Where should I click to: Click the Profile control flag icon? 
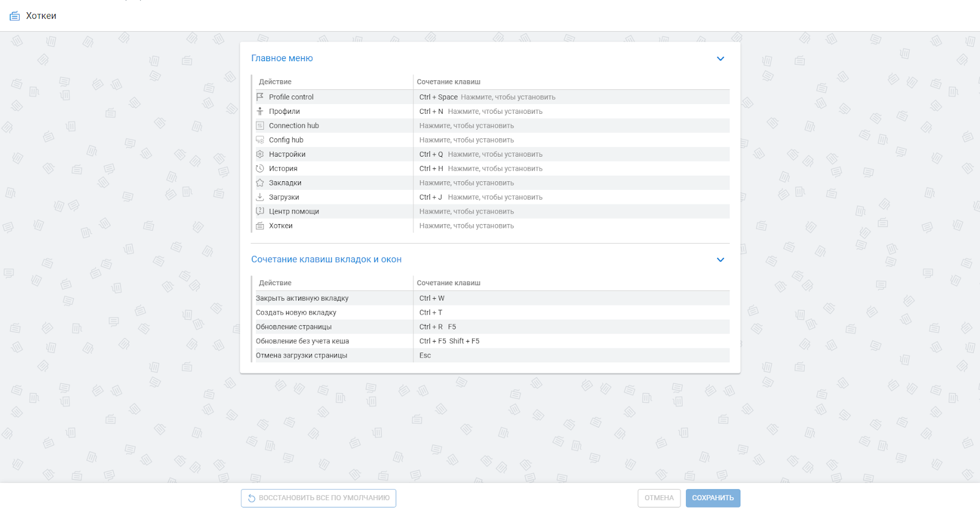click(260, 97)
